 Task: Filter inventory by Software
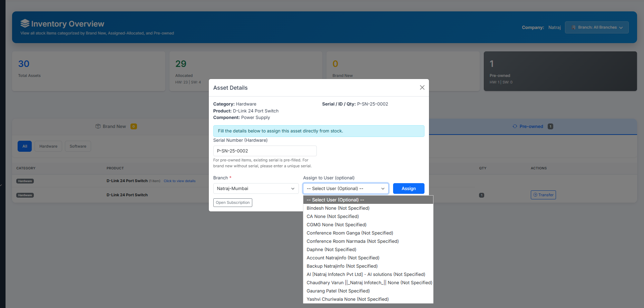click(78, 146)
